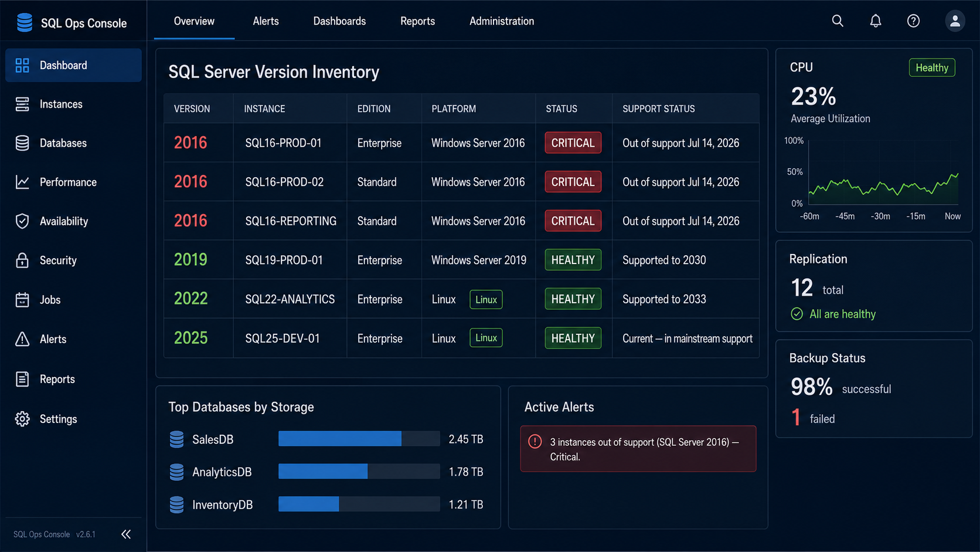Click the AnalyticsDB storage bar
The width and height of the screenshot is (980, 552).
click(359, 472)
